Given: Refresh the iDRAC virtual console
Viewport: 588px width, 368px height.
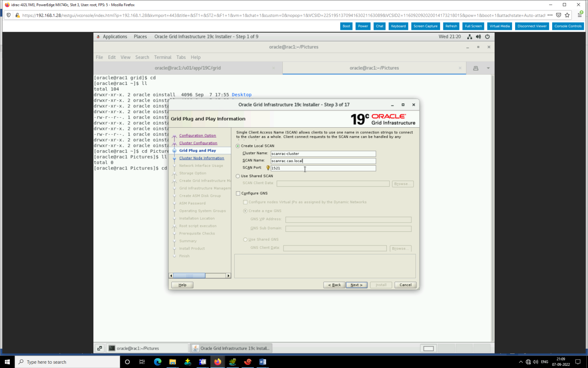Looking at the screenshot, I should pyautogui.click(x=451, y=26).
